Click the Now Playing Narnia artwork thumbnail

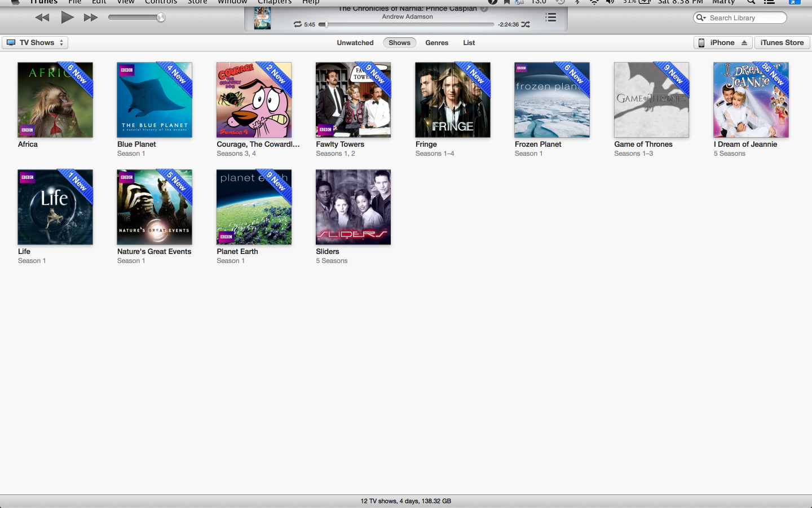point(262,18)
